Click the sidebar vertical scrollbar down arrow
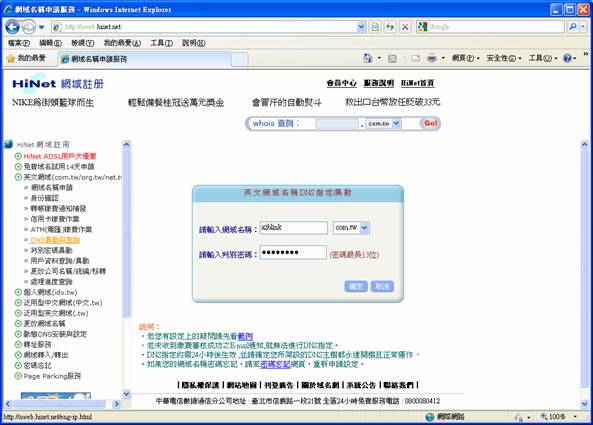 click(x=127, y=394)
